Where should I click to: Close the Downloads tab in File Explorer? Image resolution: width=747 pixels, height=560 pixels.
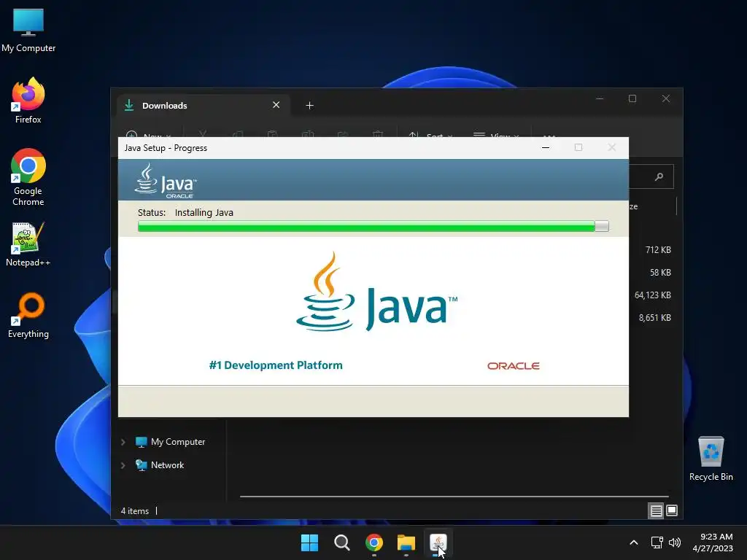276,105
